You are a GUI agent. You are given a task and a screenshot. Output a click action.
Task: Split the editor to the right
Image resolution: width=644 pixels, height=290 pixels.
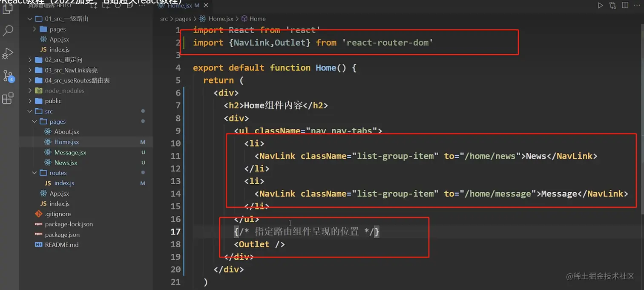(625, 6)
